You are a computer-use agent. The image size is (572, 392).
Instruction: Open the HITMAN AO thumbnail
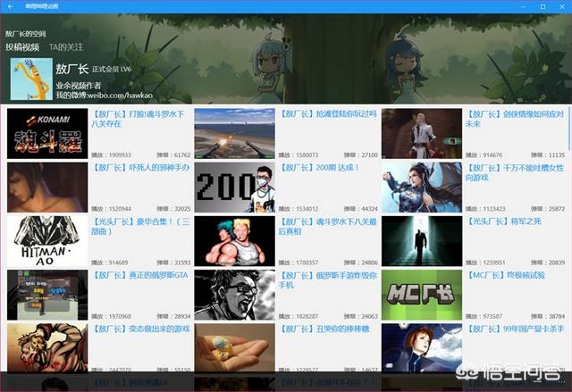tap(47, 241)
